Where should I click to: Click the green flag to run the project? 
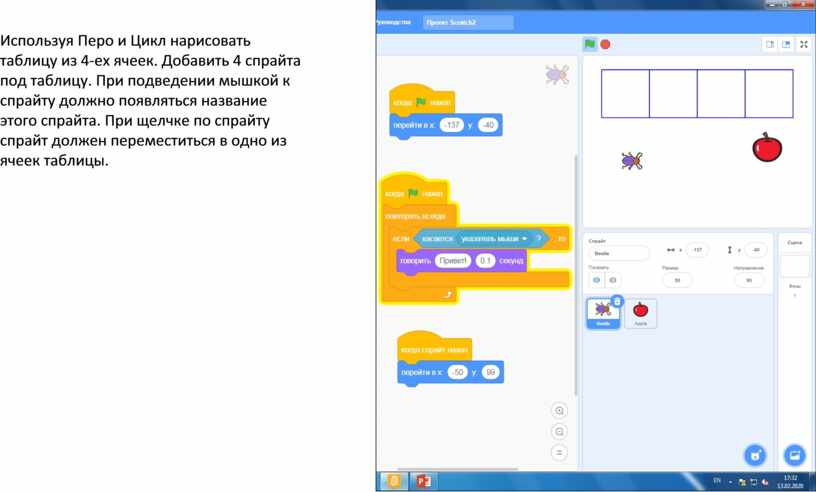pos(590,44)
